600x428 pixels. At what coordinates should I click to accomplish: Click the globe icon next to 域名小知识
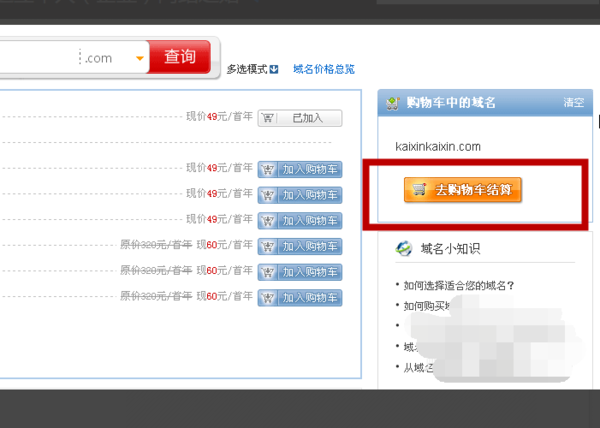point(404,249)
